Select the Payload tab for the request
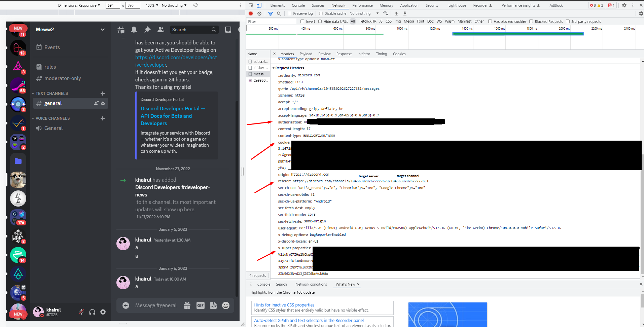 306,54
